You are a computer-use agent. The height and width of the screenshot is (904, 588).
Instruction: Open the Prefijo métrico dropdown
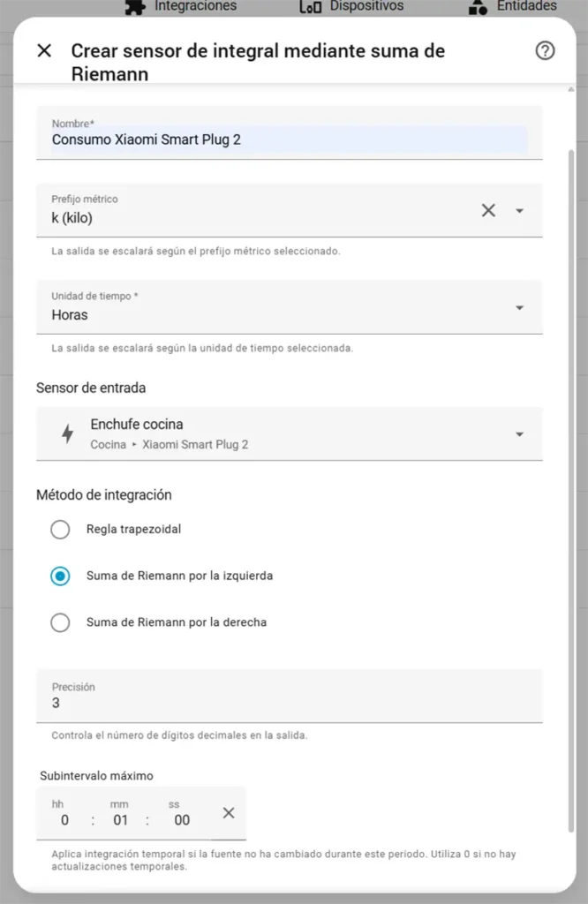click(520, 210)
